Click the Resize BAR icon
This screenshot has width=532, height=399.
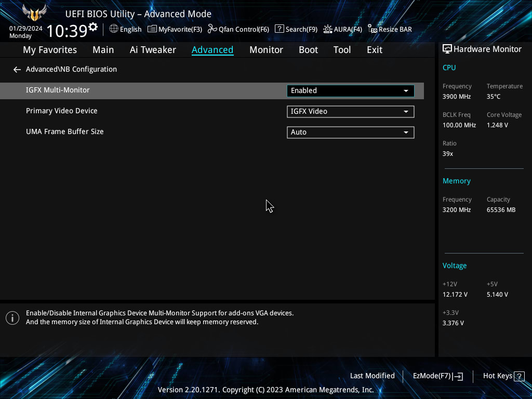(373, 29)
